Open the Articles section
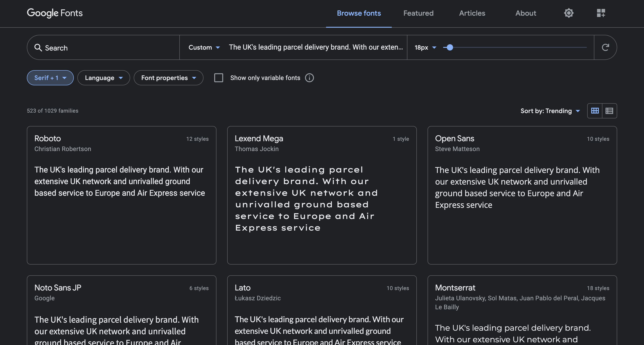The image size is (644, 345). point(472,13)
